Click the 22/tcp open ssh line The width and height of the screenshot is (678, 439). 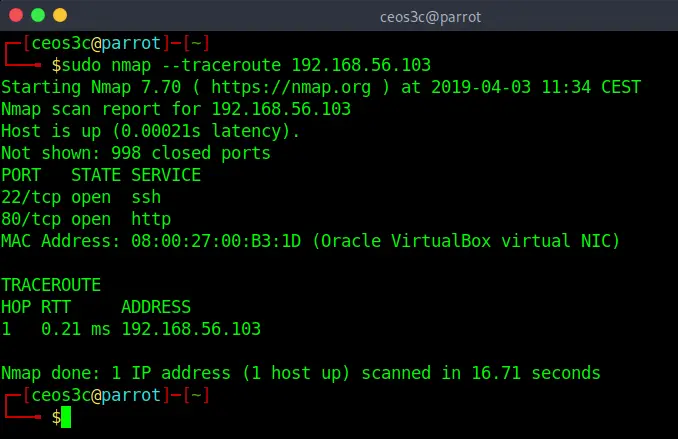(81, 197)
